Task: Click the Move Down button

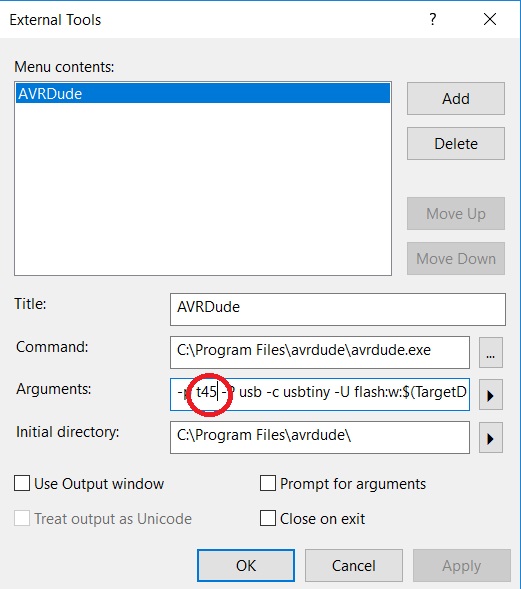Action: (x=456, y=259)
